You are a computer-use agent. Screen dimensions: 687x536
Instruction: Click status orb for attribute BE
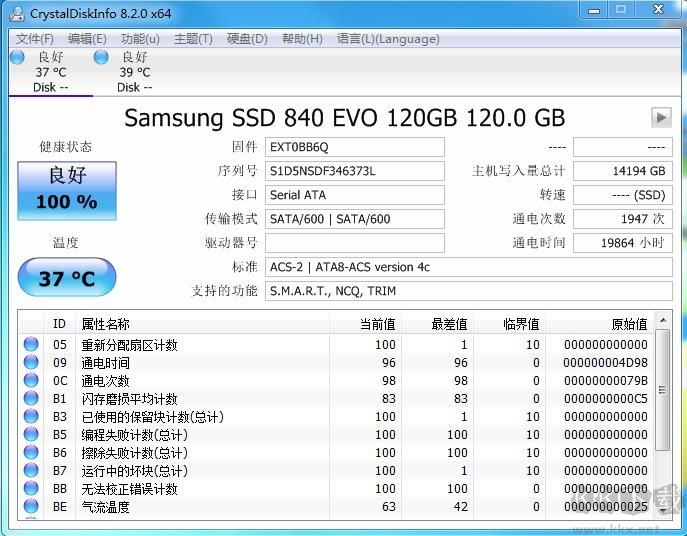point(31,506)
